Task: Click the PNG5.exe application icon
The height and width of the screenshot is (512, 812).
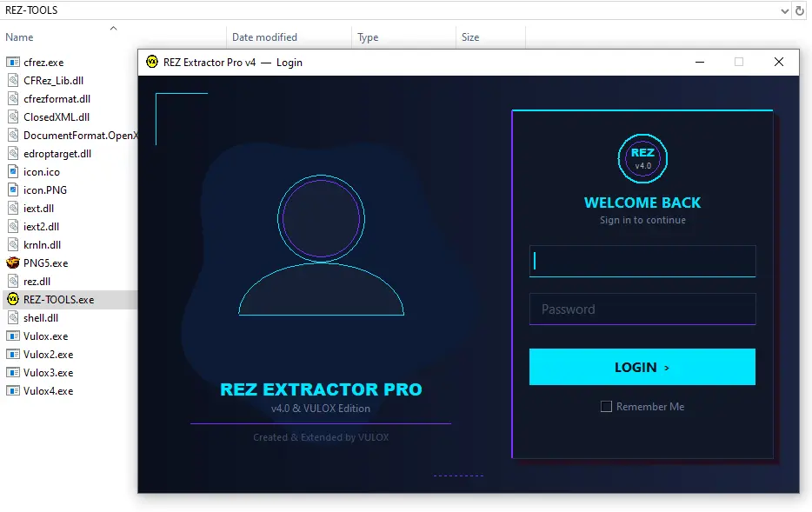Action: point(13,263)
